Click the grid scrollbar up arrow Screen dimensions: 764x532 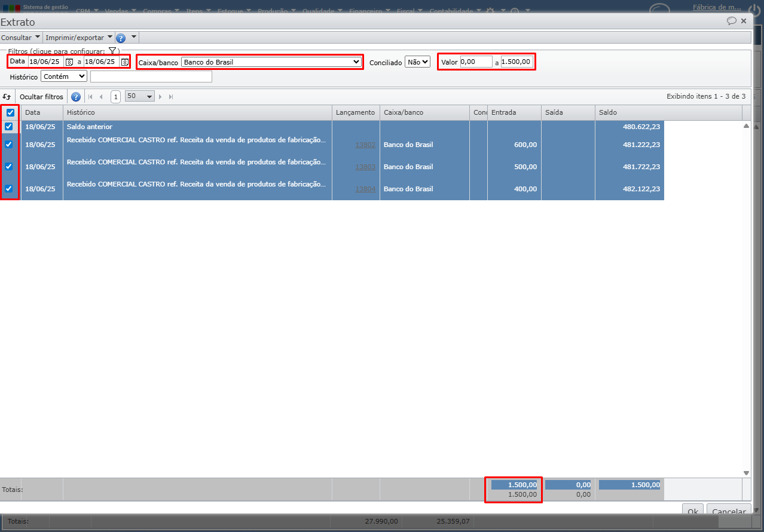(x=746, y=126)
